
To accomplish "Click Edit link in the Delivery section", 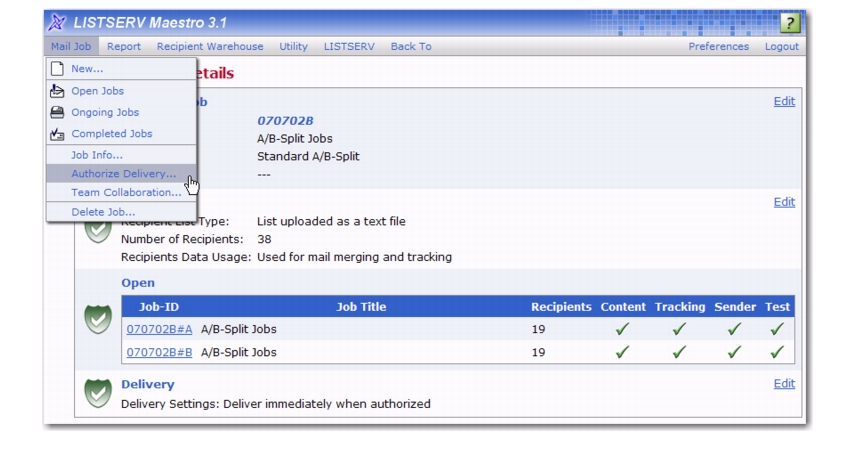I will coord(784,384).
